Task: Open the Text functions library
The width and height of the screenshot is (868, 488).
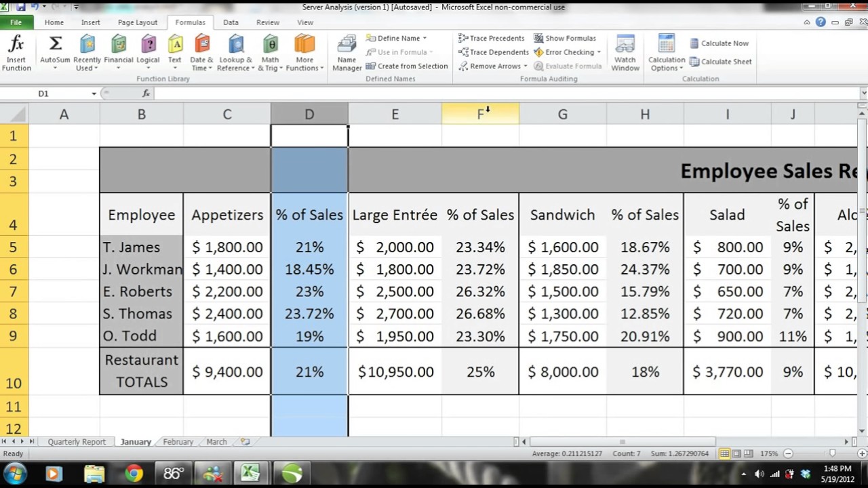Action: 175,54
